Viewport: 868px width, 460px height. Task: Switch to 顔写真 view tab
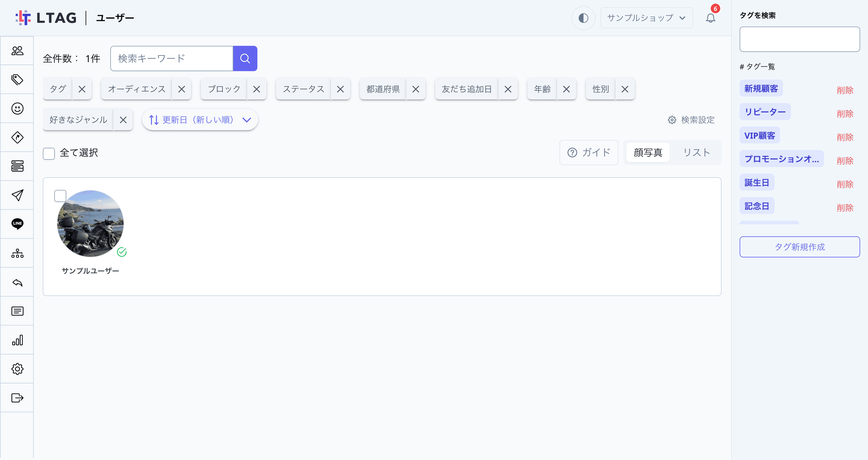[648, 153]
